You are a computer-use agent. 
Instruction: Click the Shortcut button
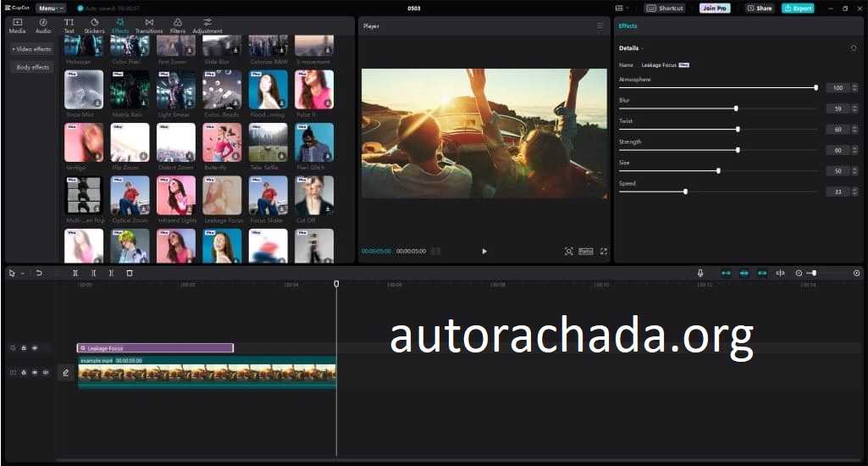[666, 8]
